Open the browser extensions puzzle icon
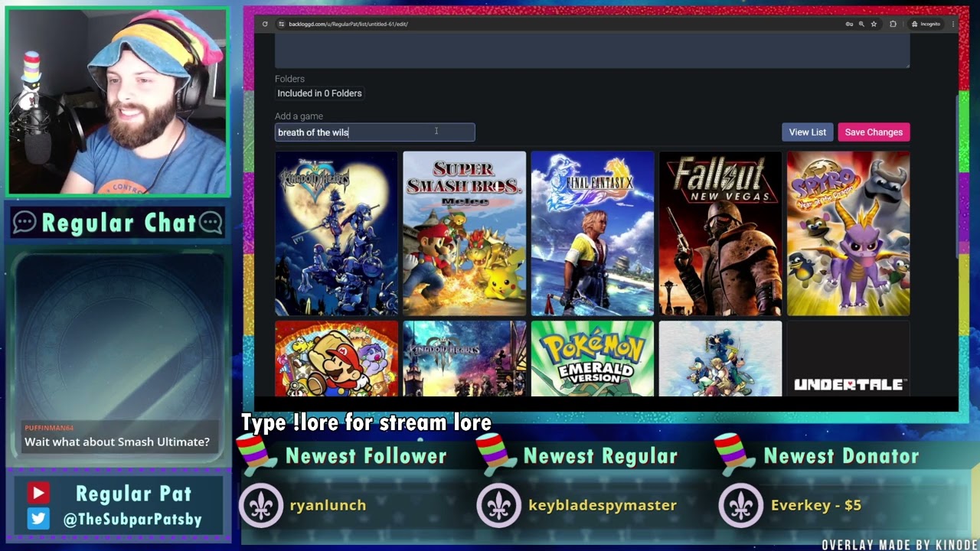 [893, 24]
